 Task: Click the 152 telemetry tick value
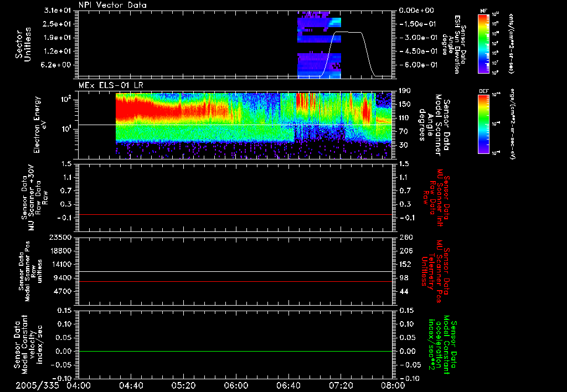(x=405, y=264)
